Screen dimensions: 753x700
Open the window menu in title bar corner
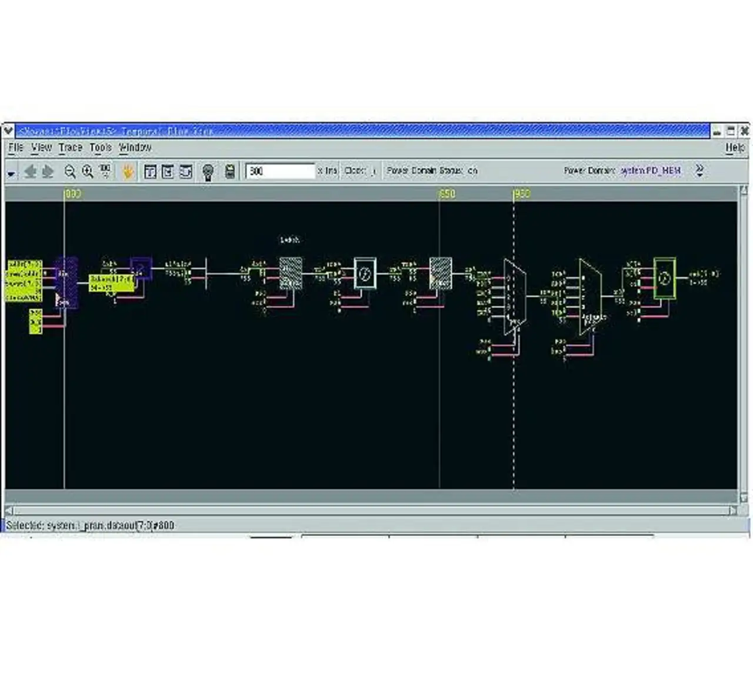tap(8, 131)
